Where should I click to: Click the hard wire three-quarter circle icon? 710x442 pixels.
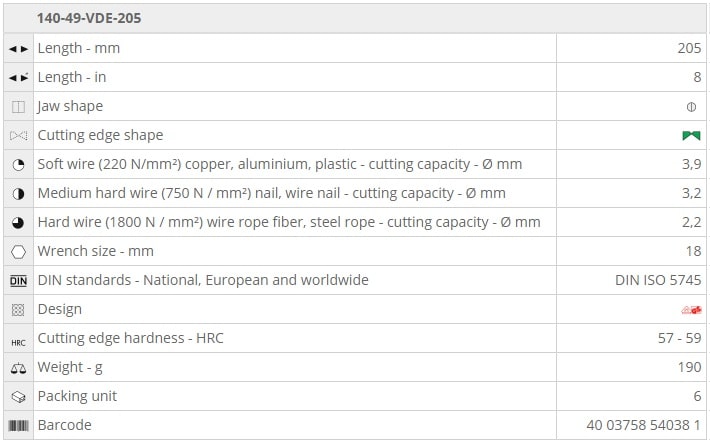(18, 222)
